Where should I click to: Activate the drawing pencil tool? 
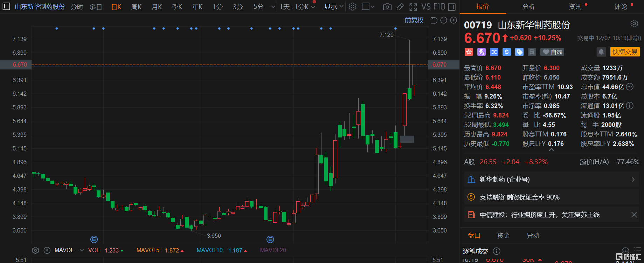click(400, 7)
